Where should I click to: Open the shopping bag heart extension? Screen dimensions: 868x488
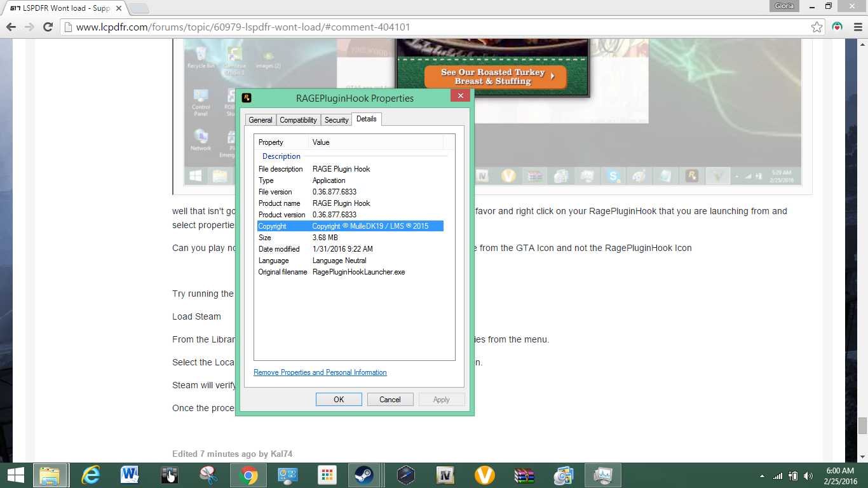pos(837,27)
